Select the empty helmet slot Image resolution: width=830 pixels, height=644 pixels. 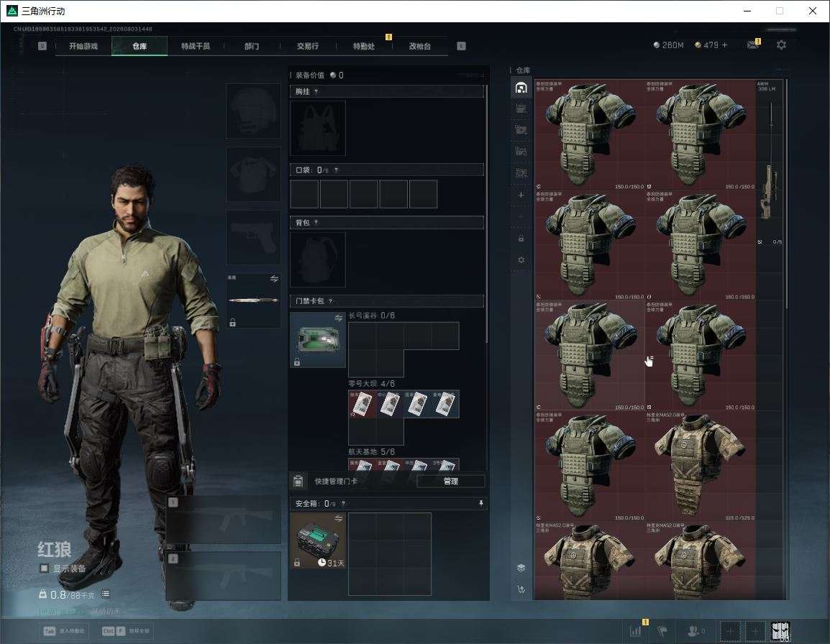[x=254, y=111]
